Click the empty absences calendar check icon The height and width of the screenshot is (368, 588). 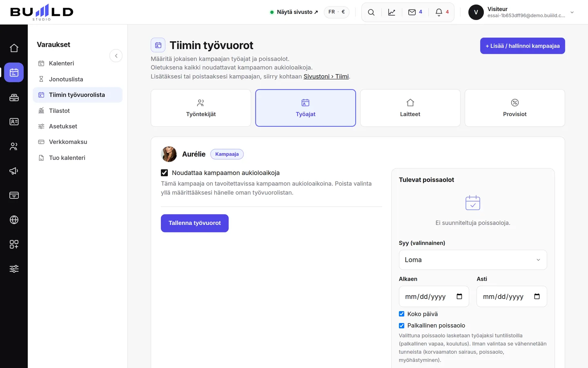click(x=473, y=203)
